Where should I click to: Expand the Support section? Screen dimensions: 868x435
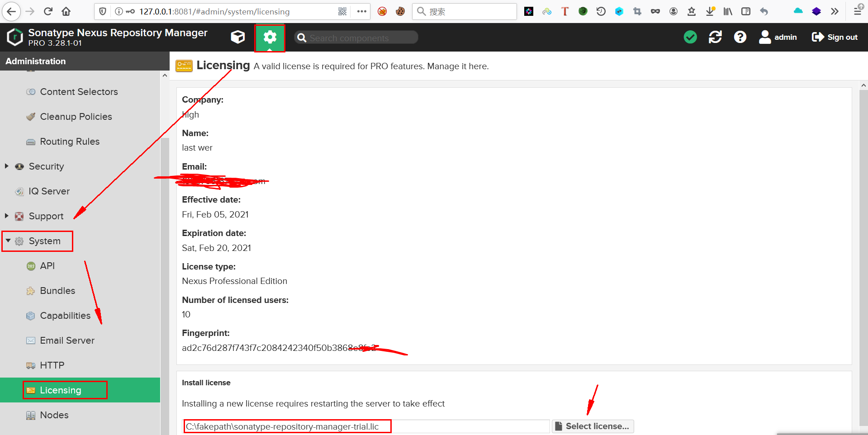click(6, 216)
